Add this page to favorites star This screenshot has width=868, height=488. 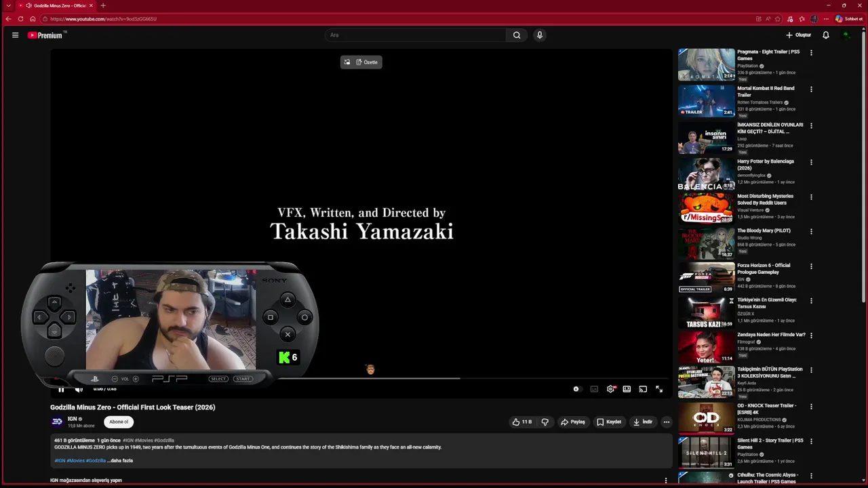point(778,19)
